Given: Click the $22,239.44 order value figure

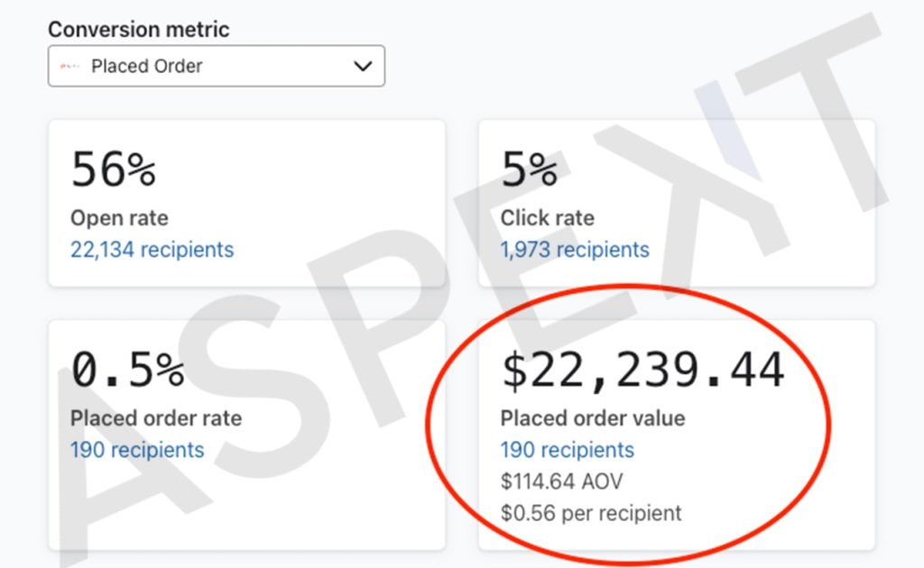Looking at the screenshot, I should [x=642, y=370].
